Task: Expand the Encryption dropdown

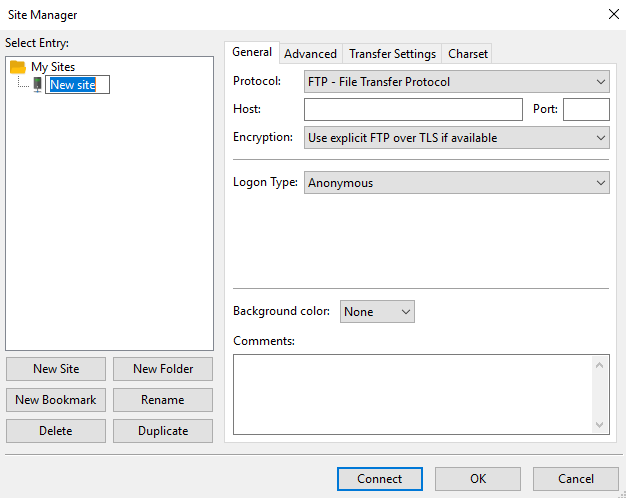Action: coord(457,138)
